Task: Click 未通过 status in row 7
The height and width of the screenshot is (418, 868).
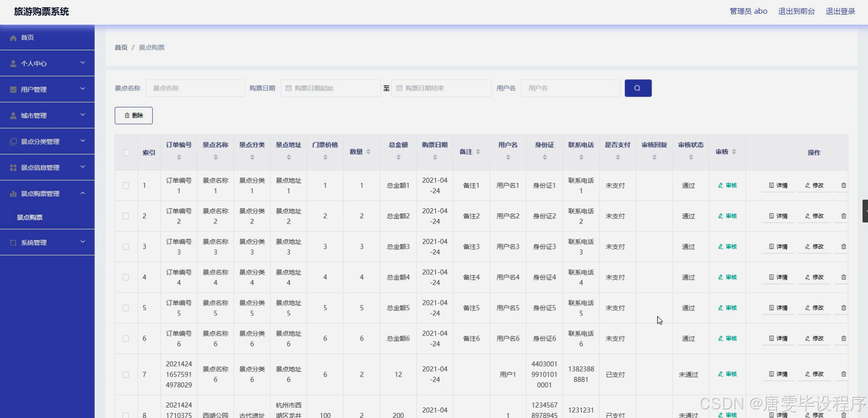Action: 688,375
